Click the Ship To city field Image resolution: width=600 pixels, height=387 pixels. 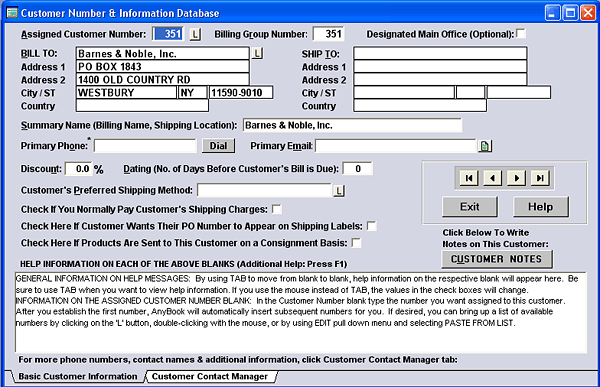coord(404,93)
